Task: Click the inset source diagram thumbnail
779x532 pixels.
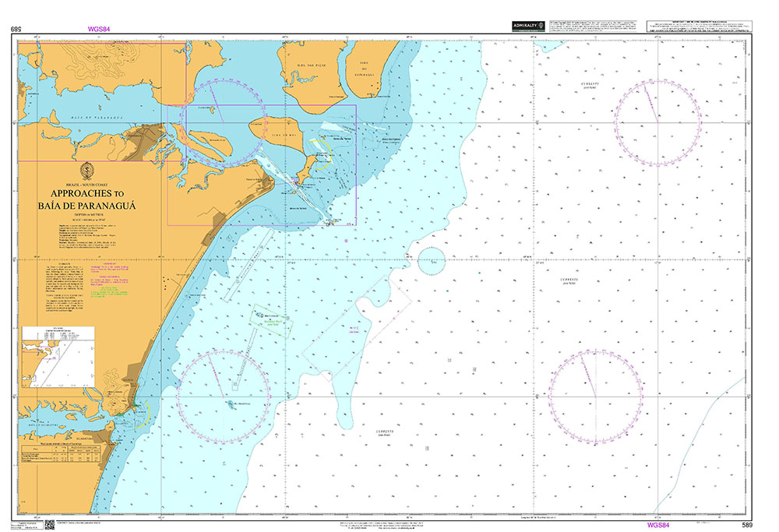Action: 58,358
